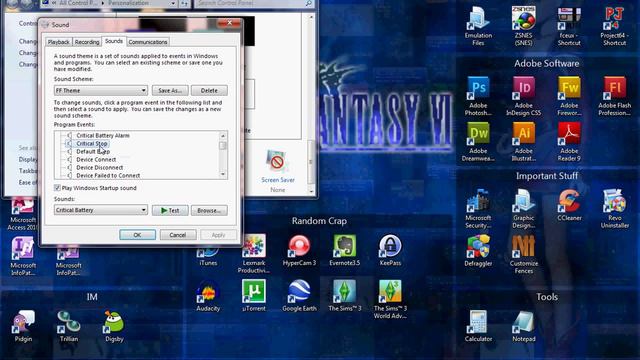Screen dimensions: 640x360
Task: Open Lexmark Productivity icon
Action: coord(253,254)
